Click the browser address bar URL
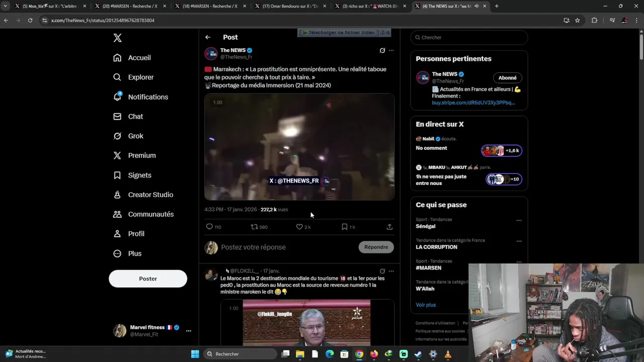 (103, 20)
